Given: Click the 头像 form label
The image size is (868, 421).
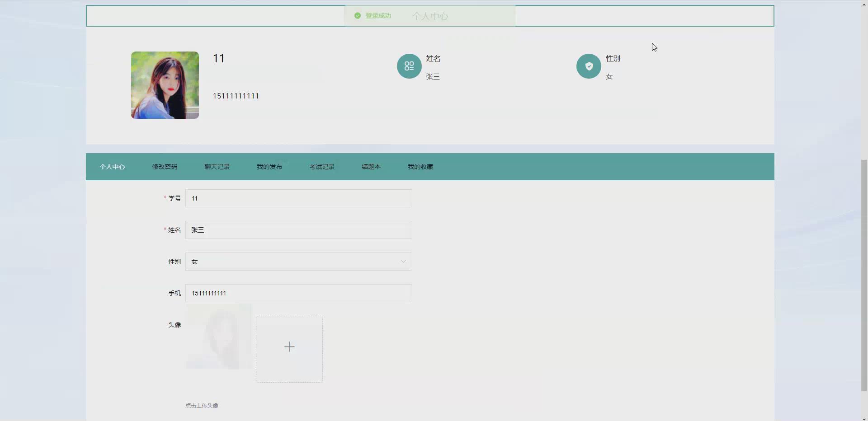Looking at the screenshot, I should pyautogui.click(x=175, y=325).
